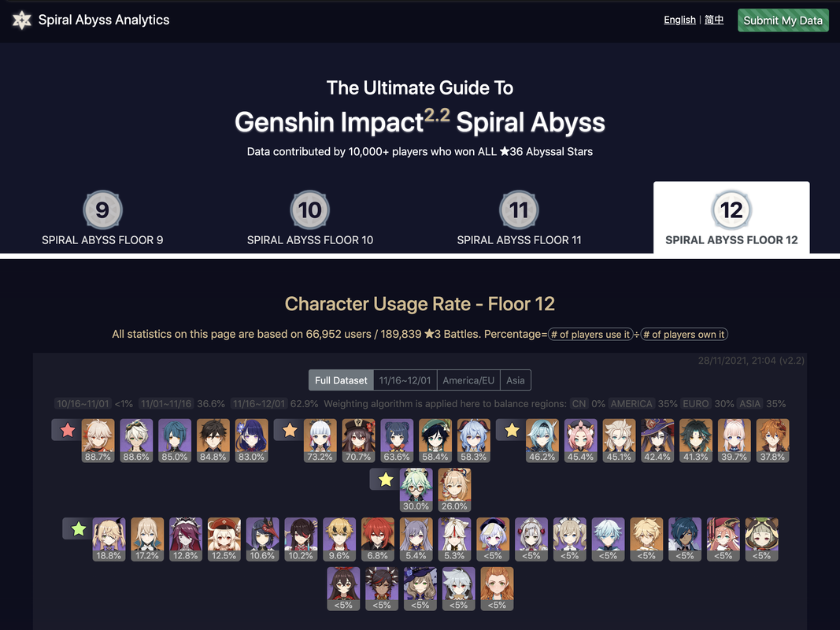Select the character portrait with 85.0% usage
The height and width of the screenshot is (630, 840).
click(x=175, y=440)
